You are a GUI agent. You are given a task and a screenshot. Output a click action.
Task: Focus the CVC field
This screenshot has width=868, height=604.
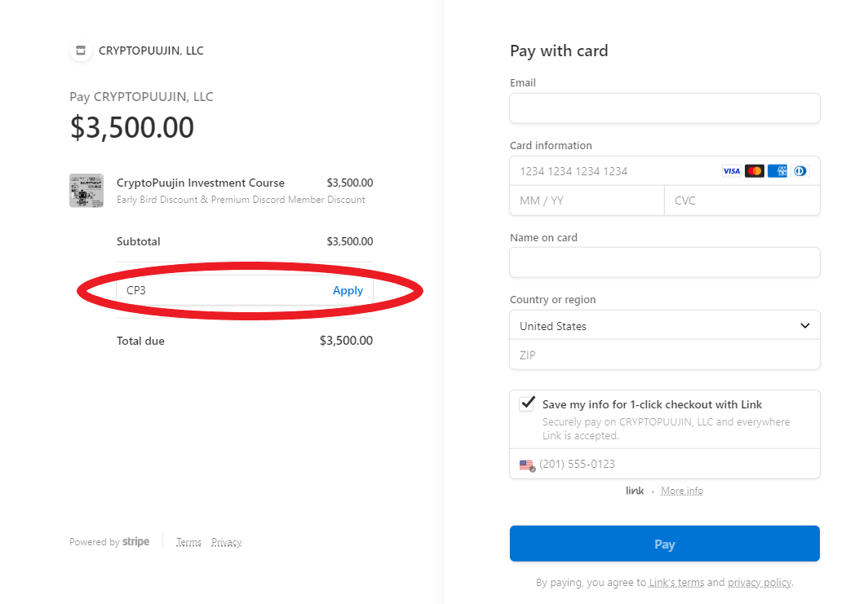pos(742,201)
